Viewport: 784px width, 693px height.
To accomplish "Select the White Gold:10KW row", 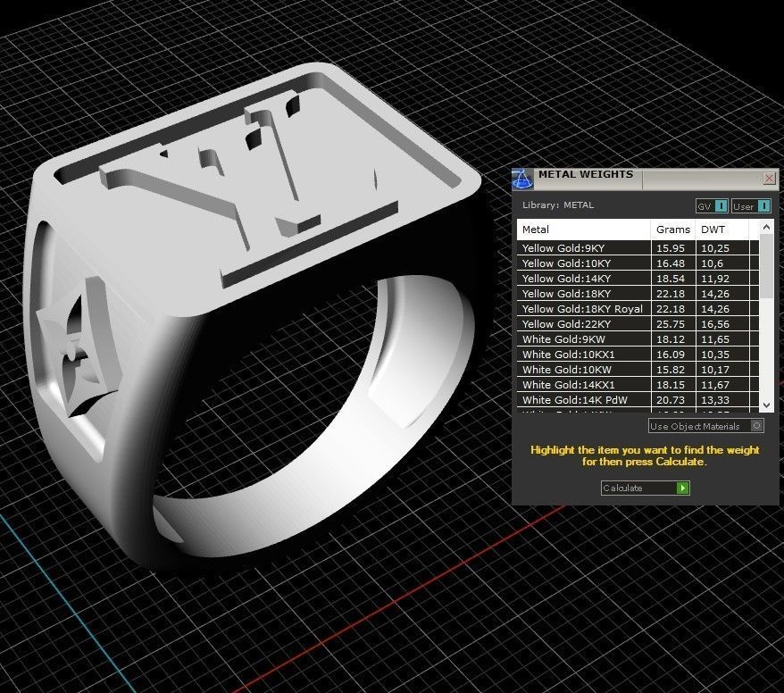I will (638, 370).
